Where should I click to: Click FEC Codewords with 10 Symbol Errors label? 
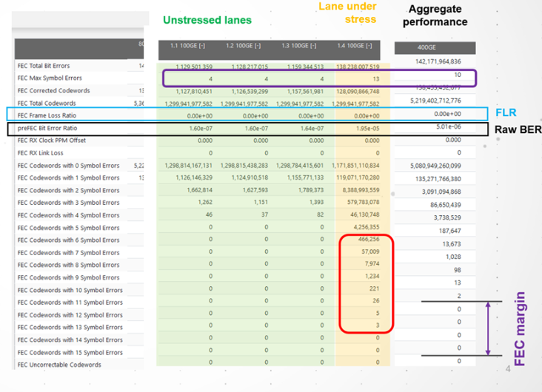point(70,290)
